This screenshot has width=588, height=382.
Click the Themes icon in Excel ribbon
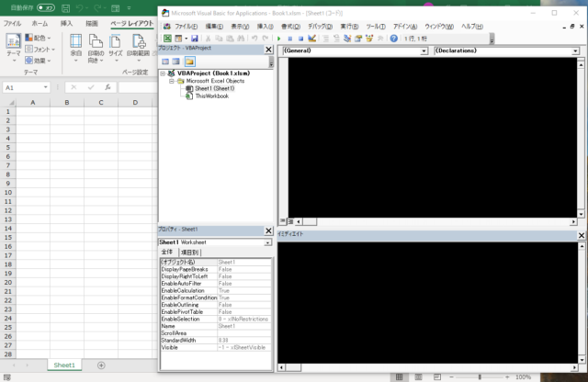click(x=11, y=46)
